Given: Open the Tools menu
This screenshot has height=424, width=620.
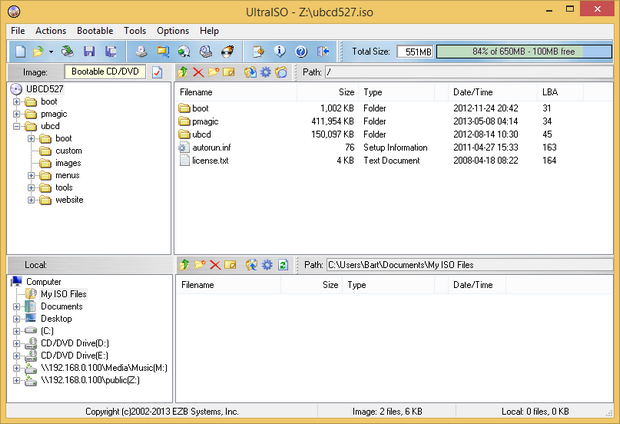Looking at the screenshot, I should pos(135,31).
